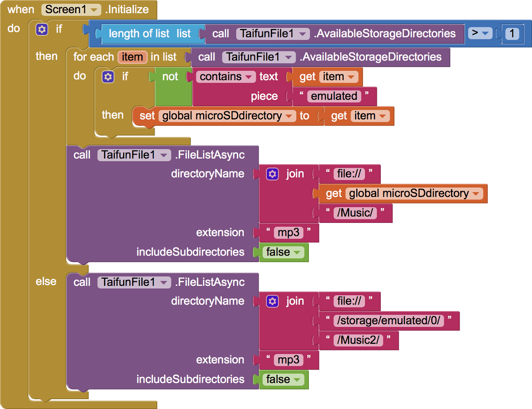Open TaifunFile1 dropdown on the else-branch FileListAsync call
The width and height of the screenshot is (532, 409).
(134, 282)
